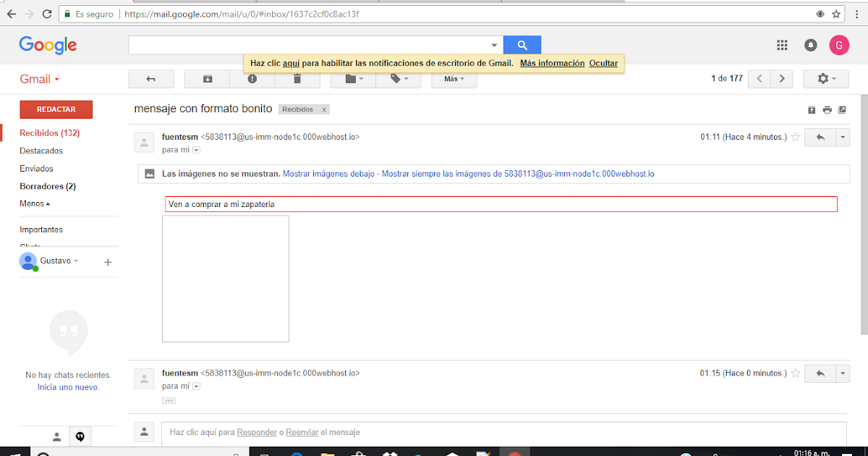
Task: Click the back to inbox arrow
Action: coord(151,79)
